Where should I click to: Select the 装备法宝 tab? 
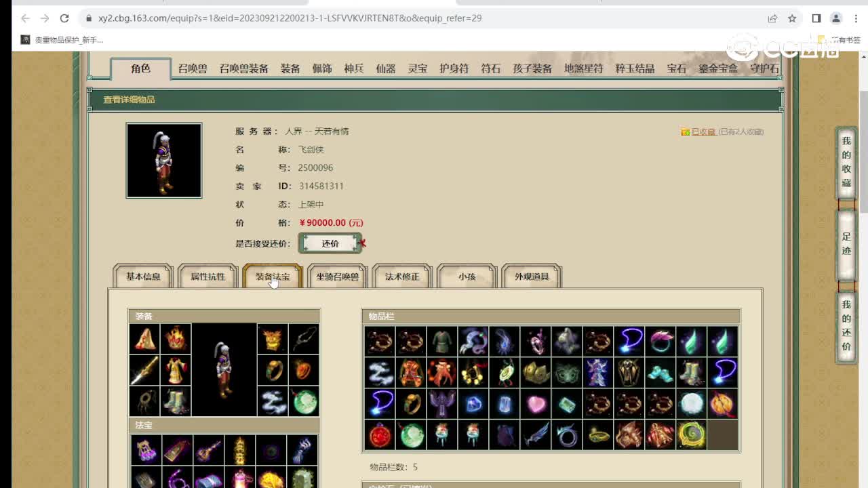[x=273, y=277]
